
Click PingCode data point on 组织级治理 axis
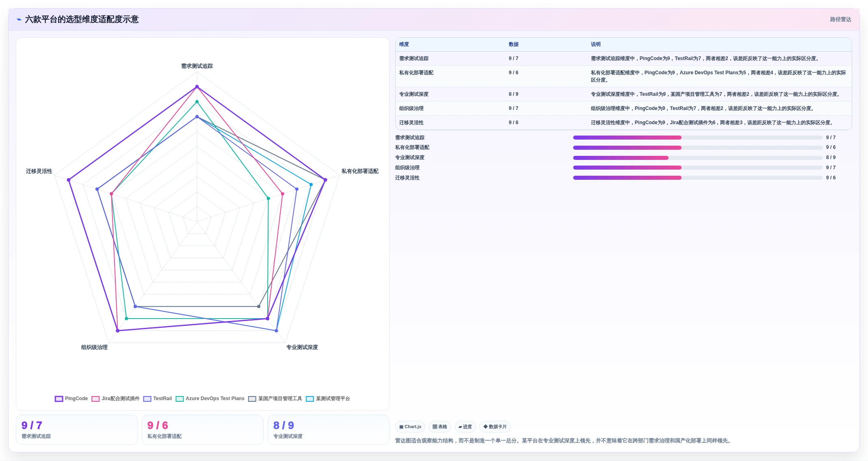118,331
